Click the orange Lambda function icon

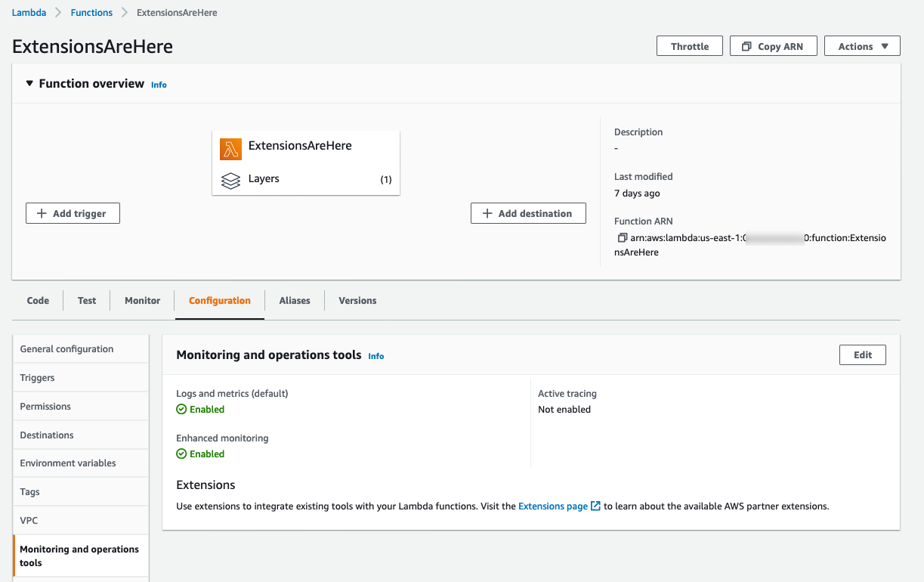pyautogui.click(x=230, y=149)
